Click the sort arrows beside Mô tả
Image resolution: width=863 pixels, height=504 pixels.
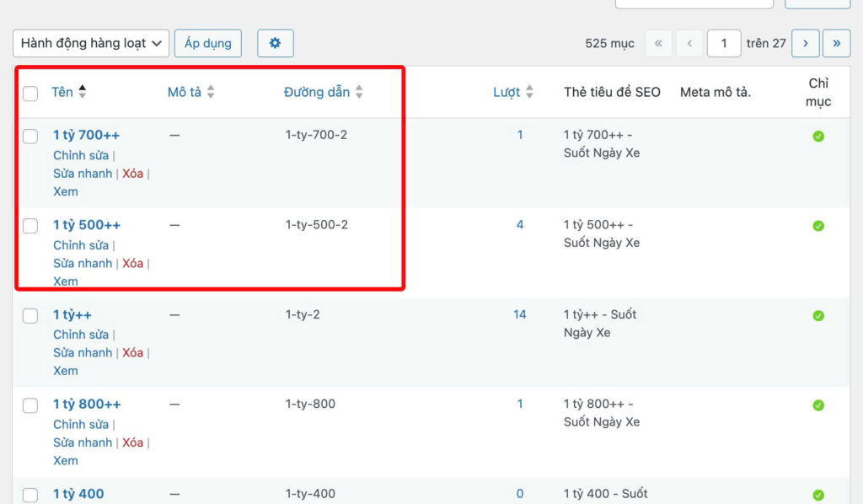(211, 92)
